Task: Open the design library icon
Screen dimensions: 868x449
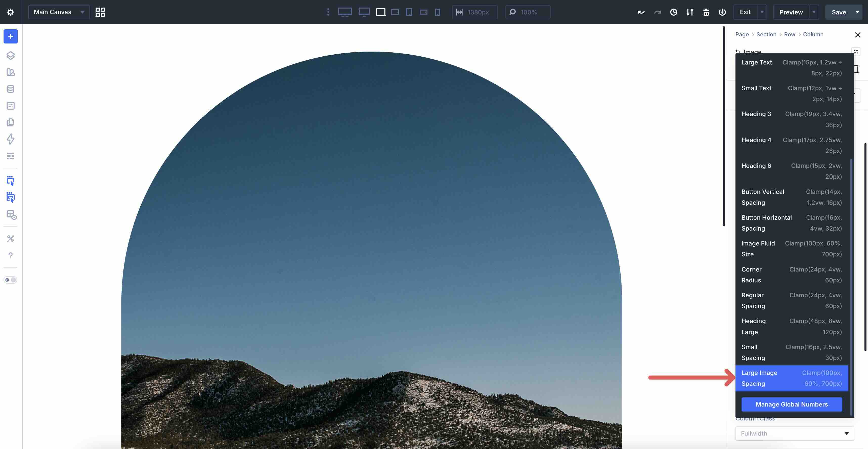Action: point(10,72)
